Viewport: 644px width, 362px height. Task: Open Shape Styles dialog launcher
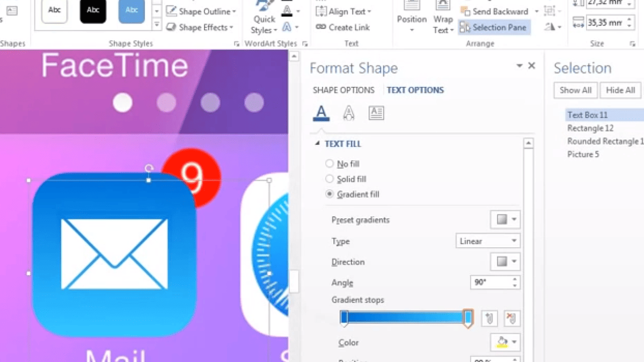(x=237, y=43)
